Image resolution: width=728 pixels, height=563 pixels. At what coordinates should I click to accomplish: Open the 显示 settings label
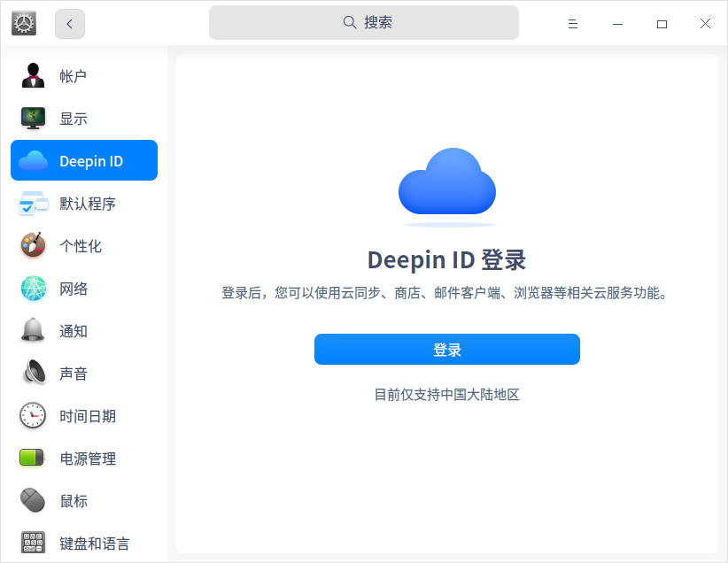[x=73, y=119]
